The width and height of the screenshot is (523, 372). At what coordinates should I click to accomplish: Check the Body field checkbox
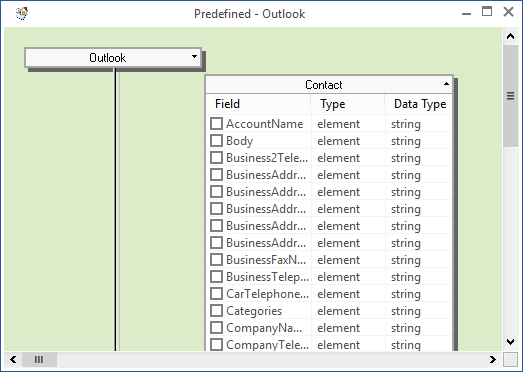(x=216, y=140)
